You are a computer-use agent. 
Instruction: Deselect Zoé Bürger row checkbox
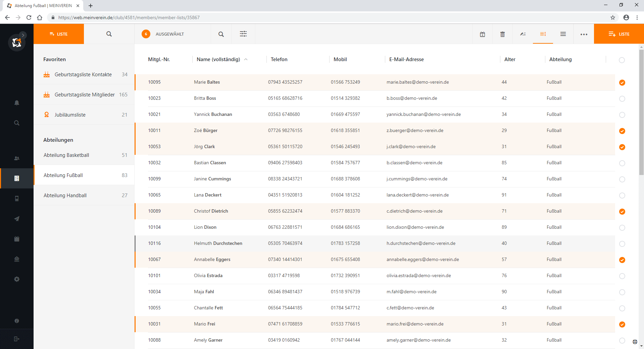(x=622, y=131)
